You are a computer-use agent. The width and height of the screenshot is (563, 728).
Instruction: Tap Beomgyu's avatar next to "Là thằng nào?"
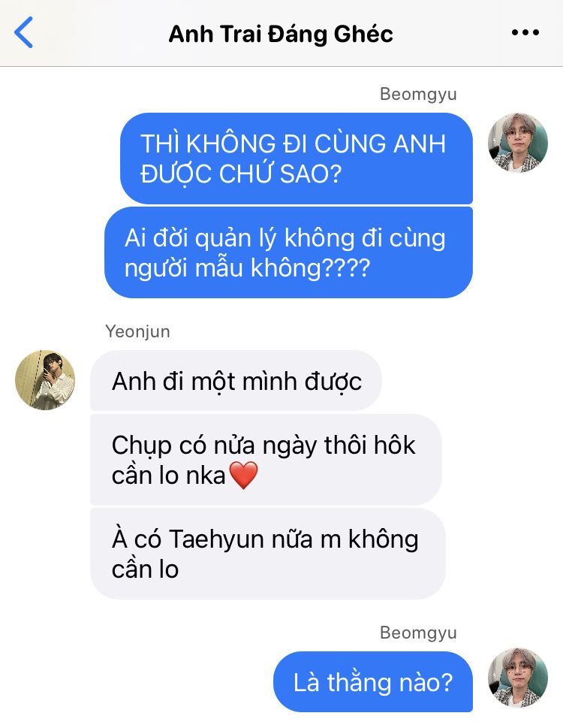pyautogui.click(x=517, y=678)
